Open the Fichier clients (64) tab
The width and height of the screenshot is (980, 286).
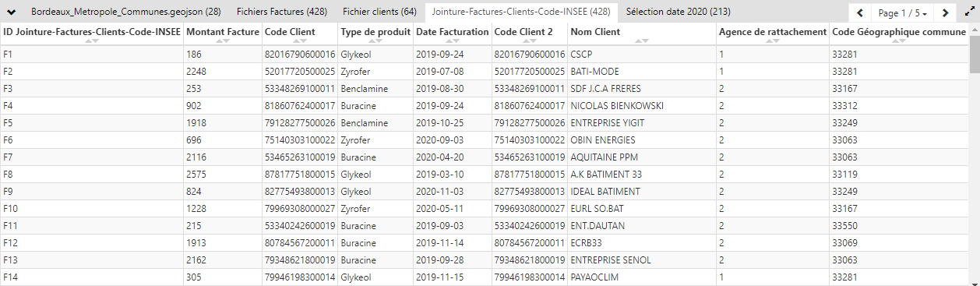pos(379,12)
